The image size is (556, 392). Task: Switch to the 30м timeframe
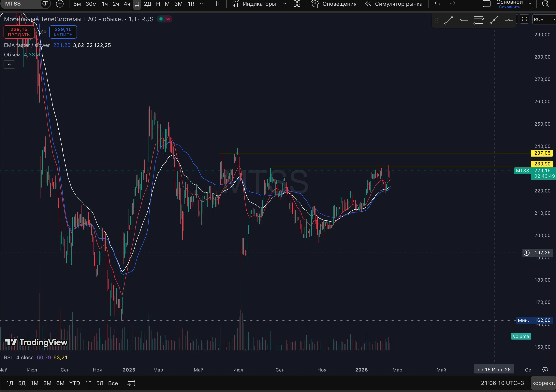[91, 4]
